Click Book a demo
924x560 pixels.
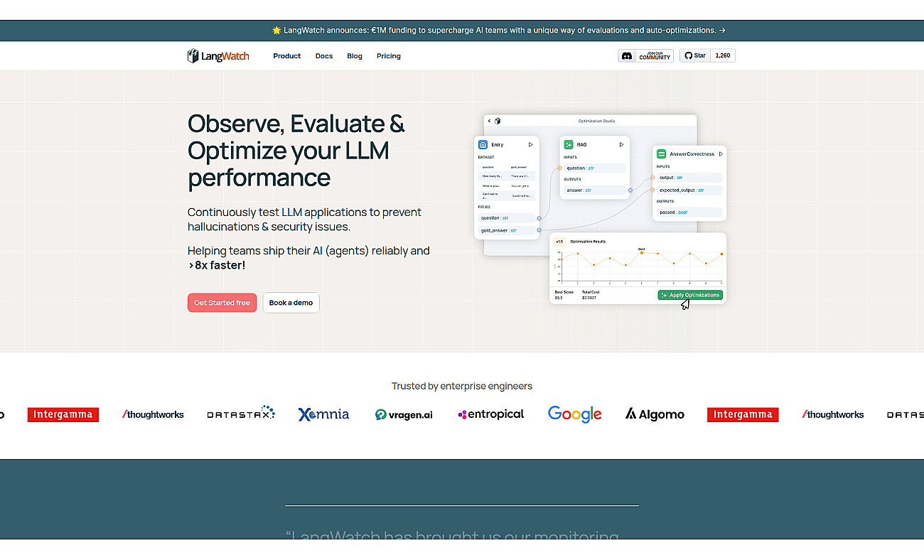(291, 303)
